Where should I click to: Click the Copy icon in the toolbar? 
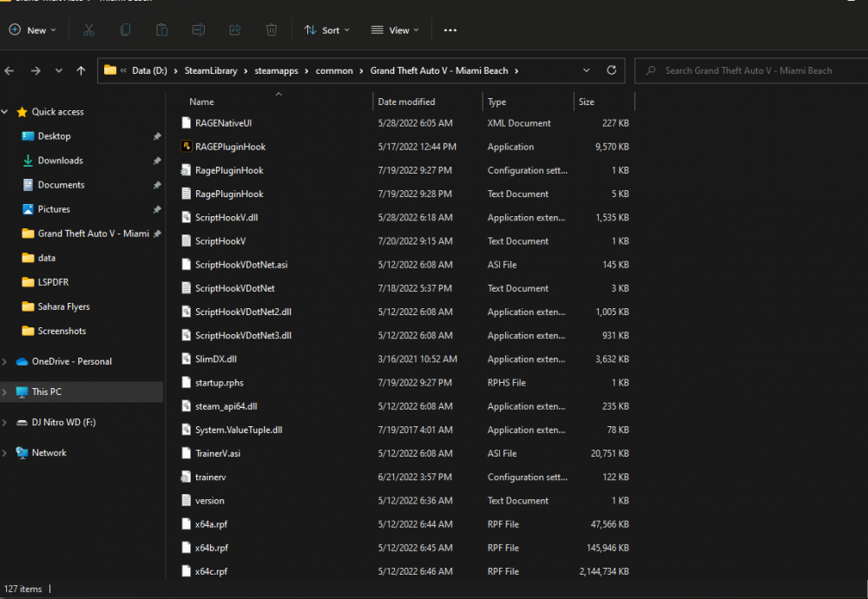click(x=126, y=30)
